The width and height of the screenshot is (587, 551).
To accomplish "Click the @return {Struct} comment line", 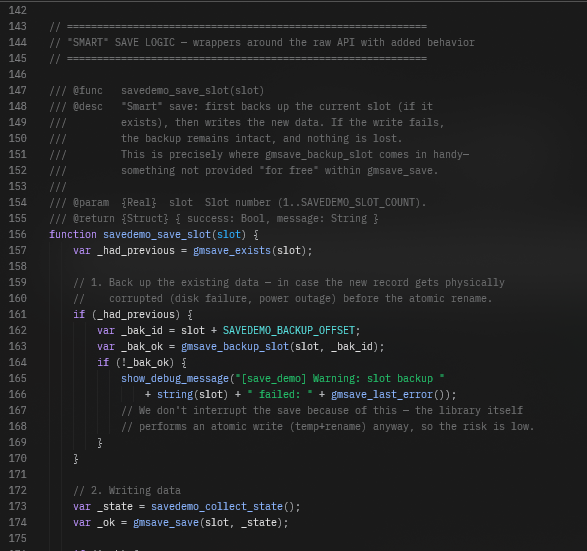I will (x=214, y=219).
